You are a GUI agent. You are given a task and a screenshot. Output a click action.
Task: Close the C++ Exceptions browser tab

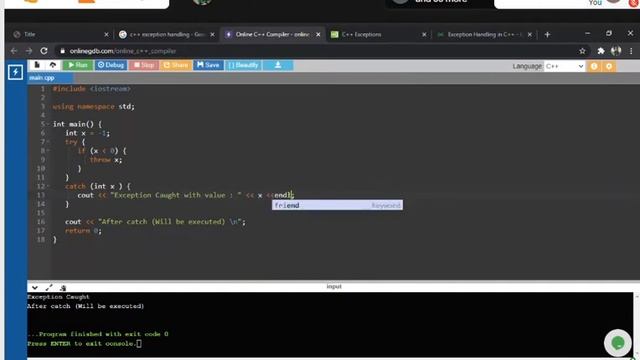pyautogui.click(x=424, y=35)
